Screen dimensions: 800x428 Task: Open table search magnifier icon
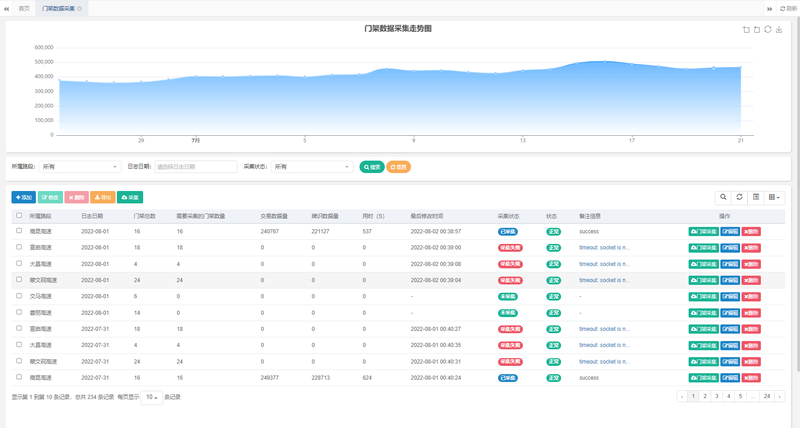(x=723, y=197)
